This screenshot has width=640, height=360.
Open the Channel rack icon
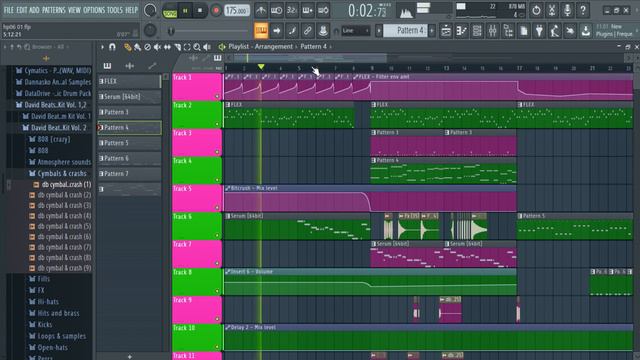[477, 31]
